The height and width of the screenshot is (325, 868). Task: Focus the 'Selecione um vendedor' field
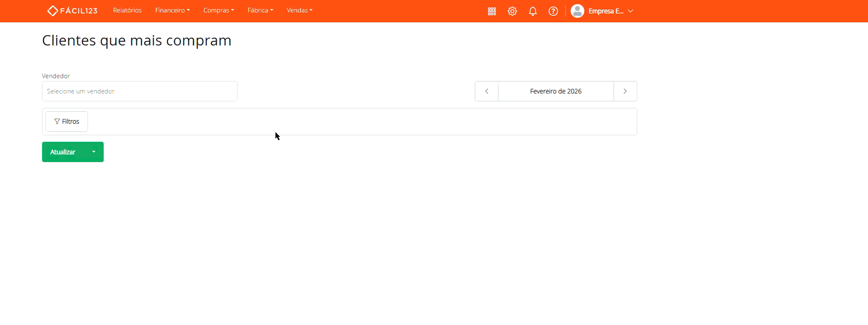pos(140,91)
